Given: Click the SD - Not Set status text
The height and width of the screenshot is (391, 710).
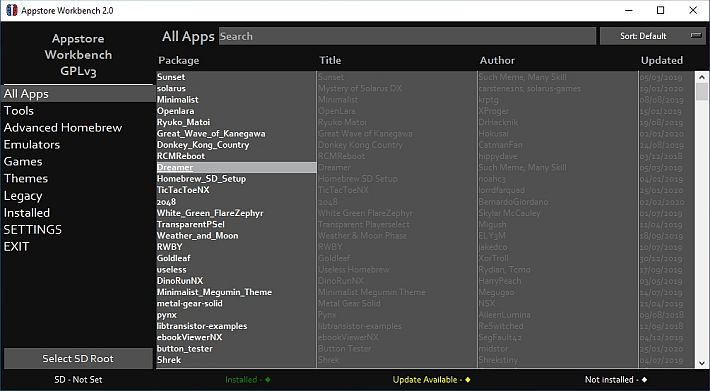Looking at the screenshot, I should (x=78, y=380).
